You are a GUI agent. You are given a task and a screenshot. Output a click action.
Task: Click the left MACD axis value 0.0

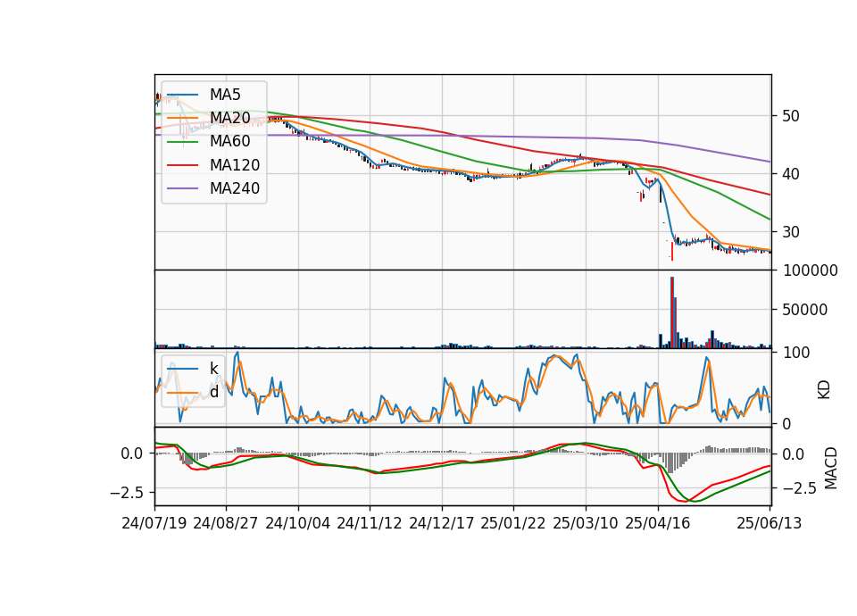coord(132,454)
